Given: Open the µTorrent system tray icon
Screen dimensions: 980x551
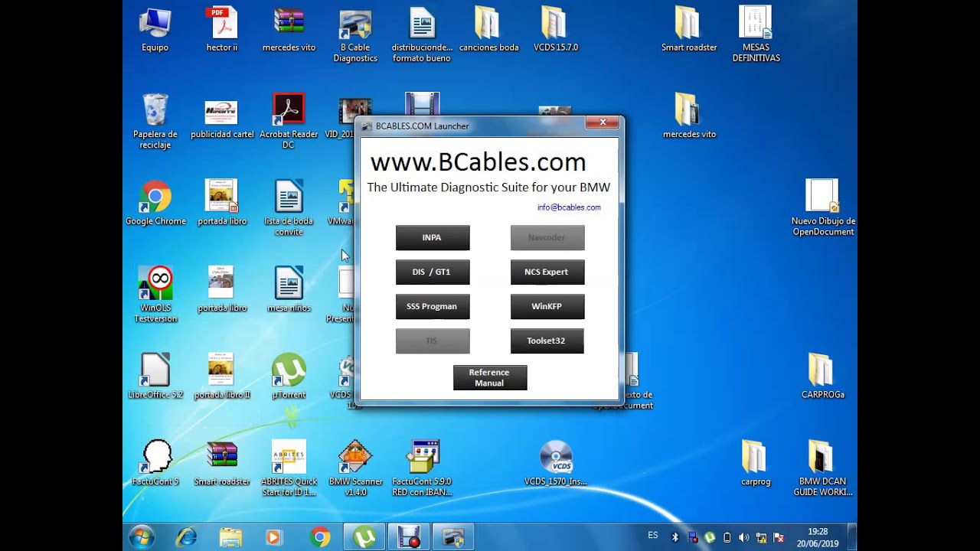Looking at the screenshot, I should [x=710, y=538].
